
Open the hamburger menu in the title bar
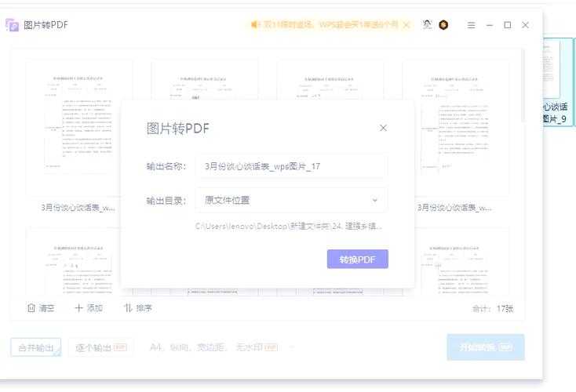pos(471,25)
